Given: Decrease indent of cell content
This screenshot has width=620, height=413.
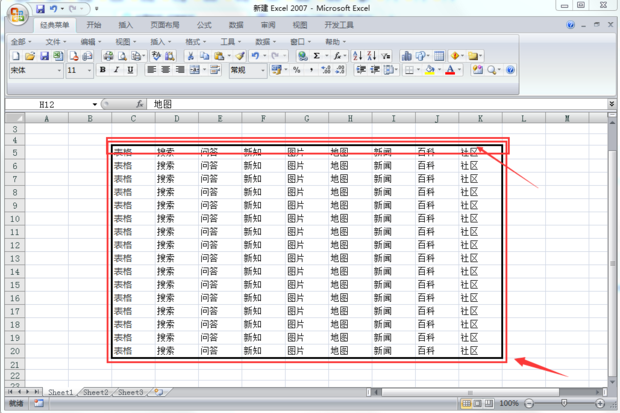Looking at the screenshot, I should 361,70.
